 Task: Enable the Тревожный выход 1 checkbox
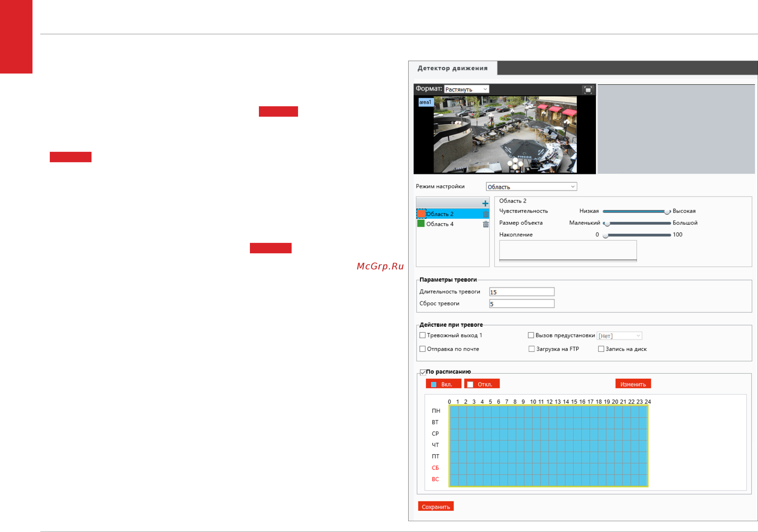pyautogui.click(x=422, y=335)
